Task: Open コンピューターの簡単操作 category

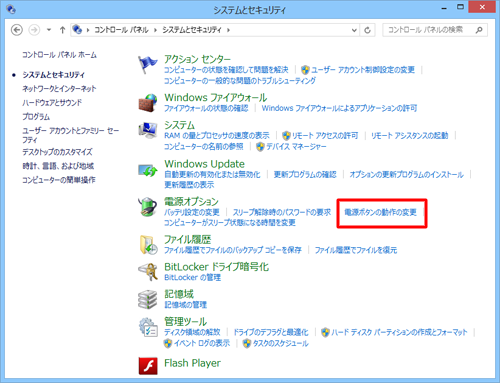Action: [59, 180]
